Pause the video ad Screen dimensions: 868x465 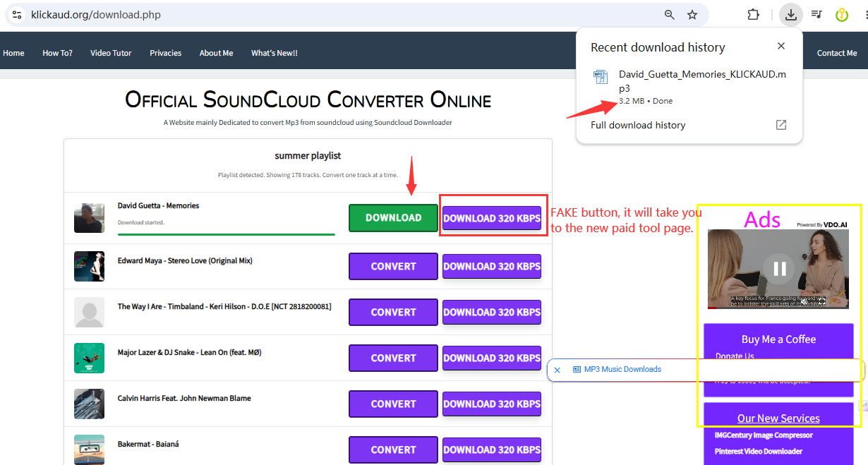coord(779,268)
